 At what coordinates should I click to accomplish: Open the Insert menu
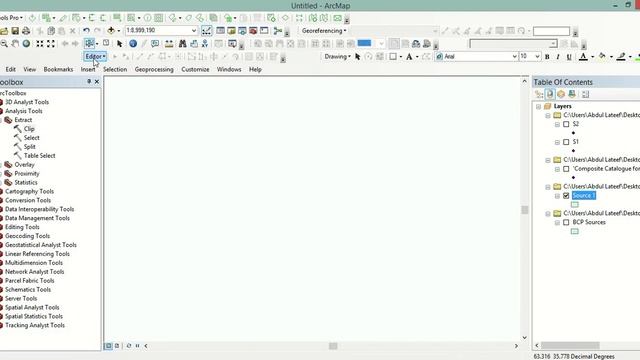[88, 69]
